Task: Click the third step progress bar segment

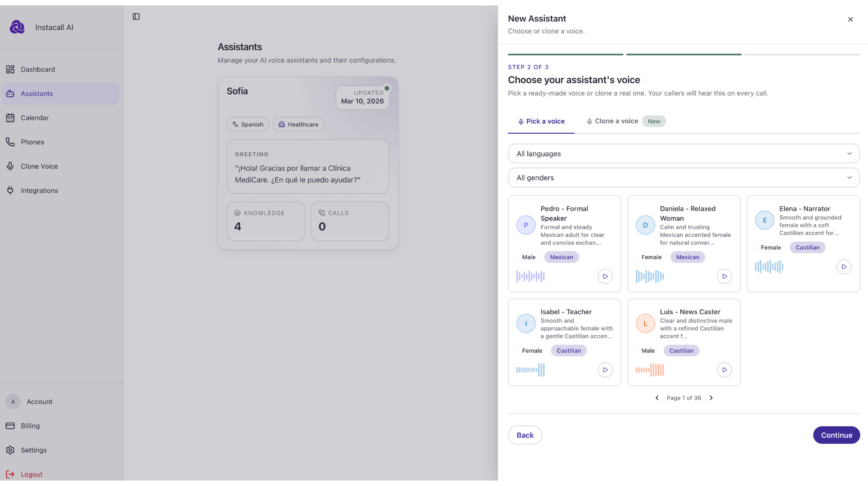Action: (802, 54)
